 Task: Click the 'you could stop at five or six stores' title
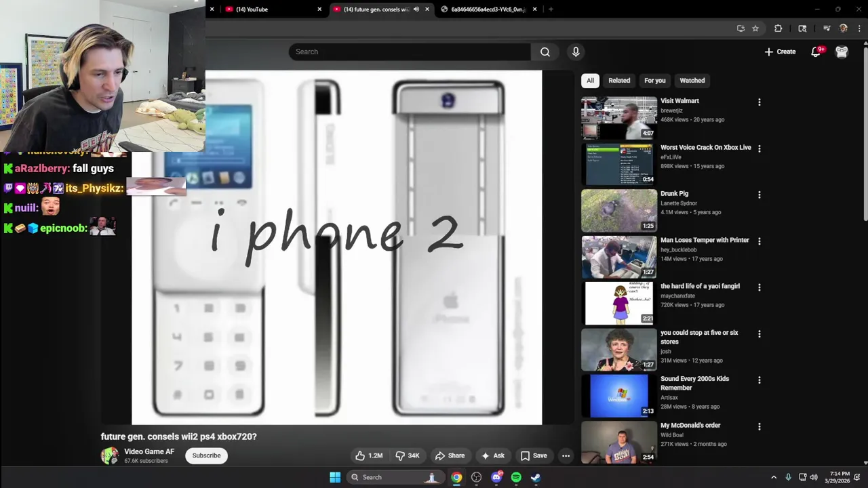(699, 337)
